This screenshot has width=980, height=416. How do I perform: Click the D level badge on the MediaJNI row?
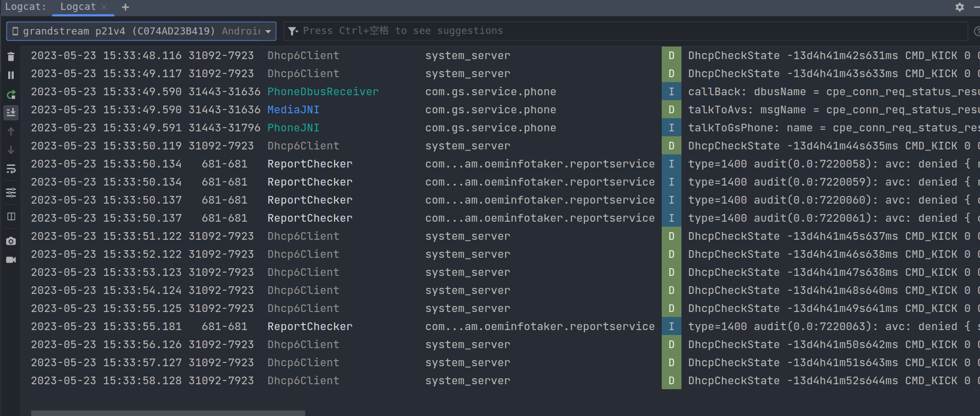coord(671,109)
